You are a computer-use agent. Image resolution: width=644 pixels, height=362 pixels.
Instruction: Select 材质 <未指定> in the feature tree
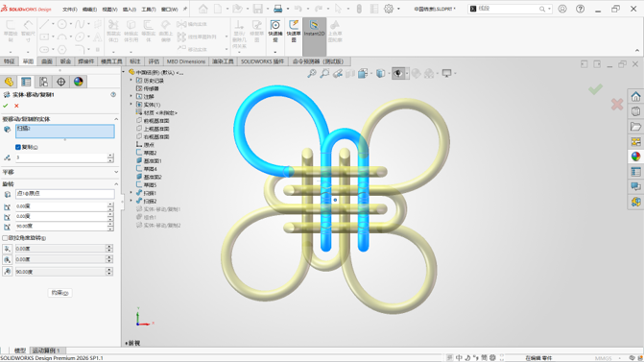(160, 112)
